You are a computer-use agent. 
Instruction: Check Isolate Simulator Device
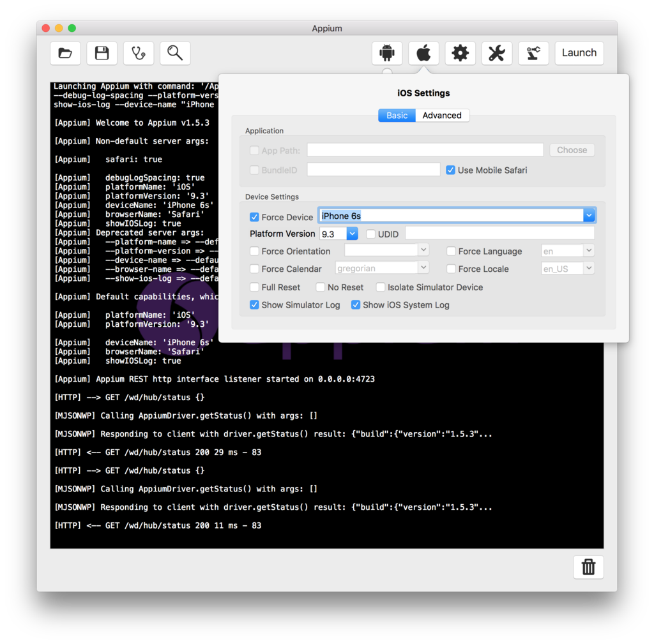(x=381, y=287)
